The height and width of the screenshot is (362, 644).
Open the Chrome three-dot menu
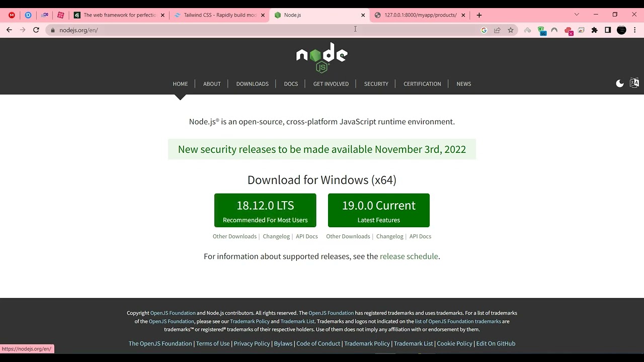tap(635, 30)
